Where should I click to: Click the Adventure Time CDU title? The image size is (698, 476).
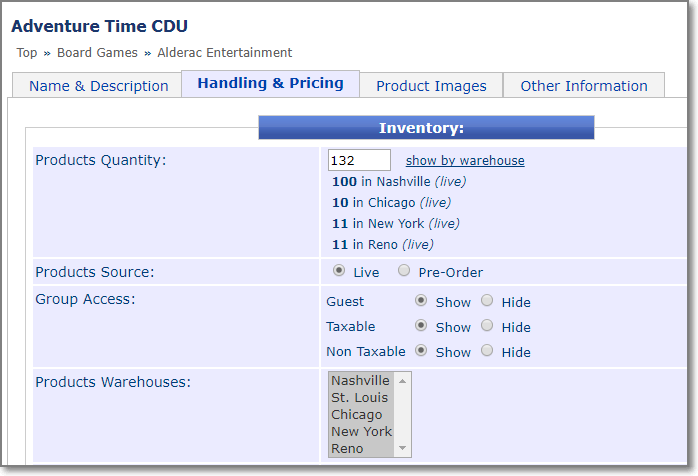[x=99, y=26]
